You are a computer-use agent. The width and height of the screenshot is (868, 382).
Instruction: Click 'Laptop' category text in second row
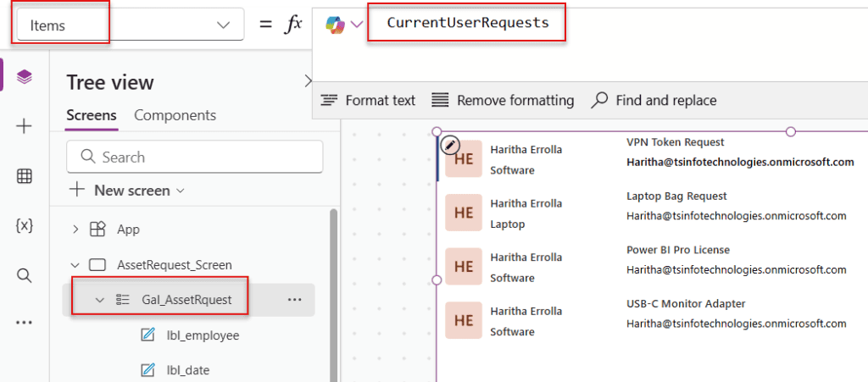[508, 224]
